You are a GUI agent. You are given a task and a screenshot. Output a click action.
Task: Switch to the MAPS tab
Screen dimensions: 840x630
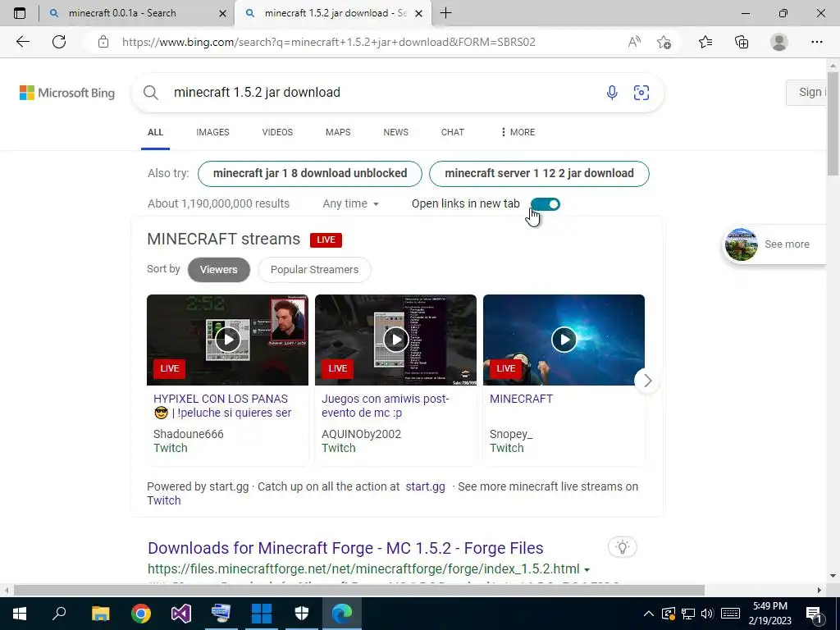338,132
